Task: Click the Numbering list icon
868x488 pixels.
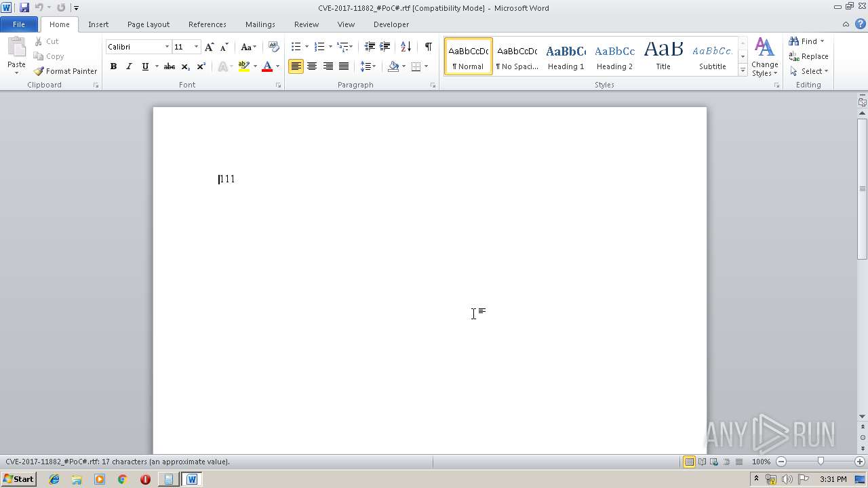Action: (319, 47)
